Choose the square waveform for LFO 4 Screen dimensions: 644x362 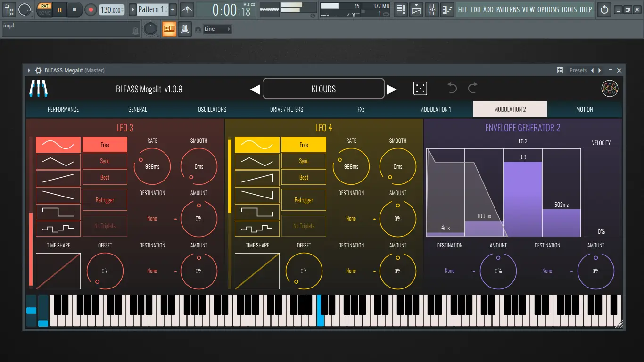tap(257, 211)
